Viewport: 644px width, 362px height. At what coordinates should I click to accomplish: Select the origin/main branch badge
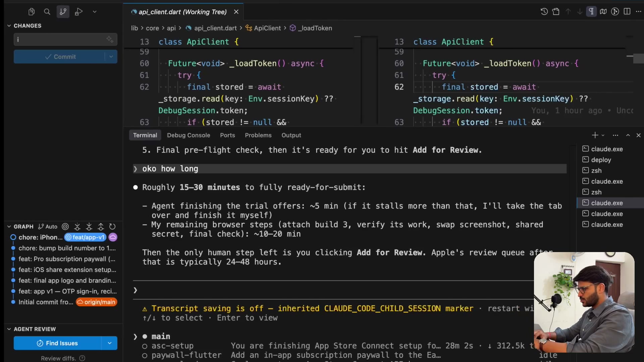tap(97, 302)
